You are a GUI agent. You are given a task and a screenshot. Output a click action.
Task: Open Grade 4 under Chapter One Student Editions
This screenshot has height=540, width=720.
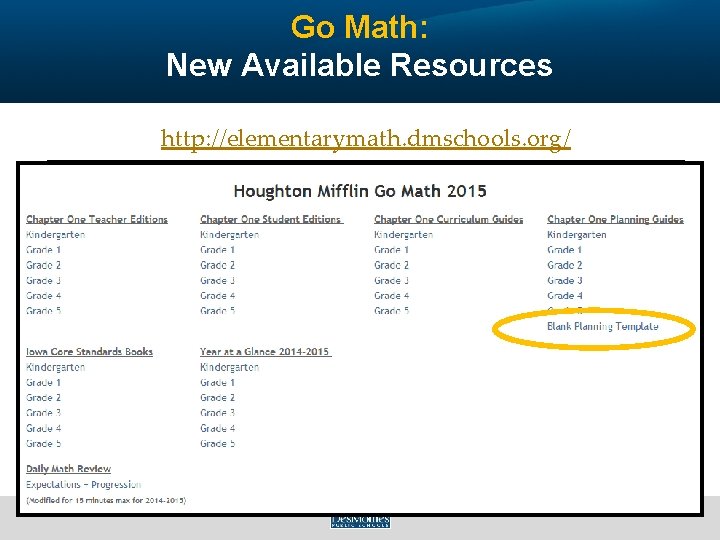218,295
